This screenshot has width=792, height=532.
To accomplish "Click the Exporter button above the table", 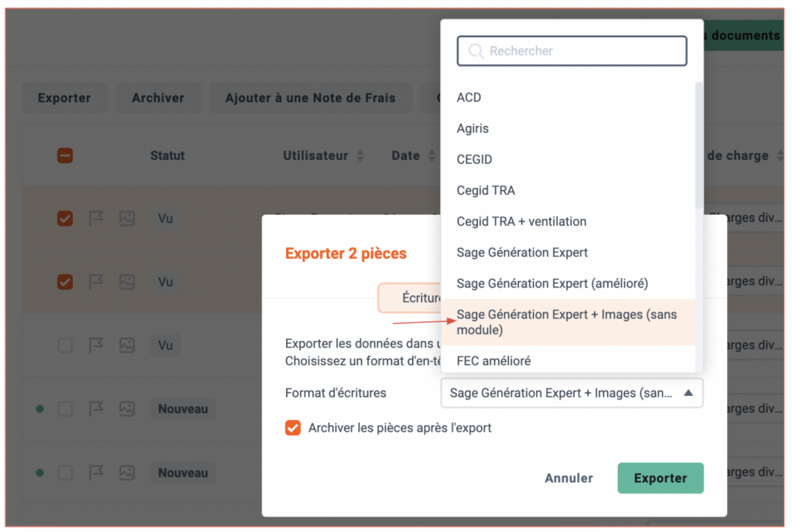I will [x=64, y=98].
